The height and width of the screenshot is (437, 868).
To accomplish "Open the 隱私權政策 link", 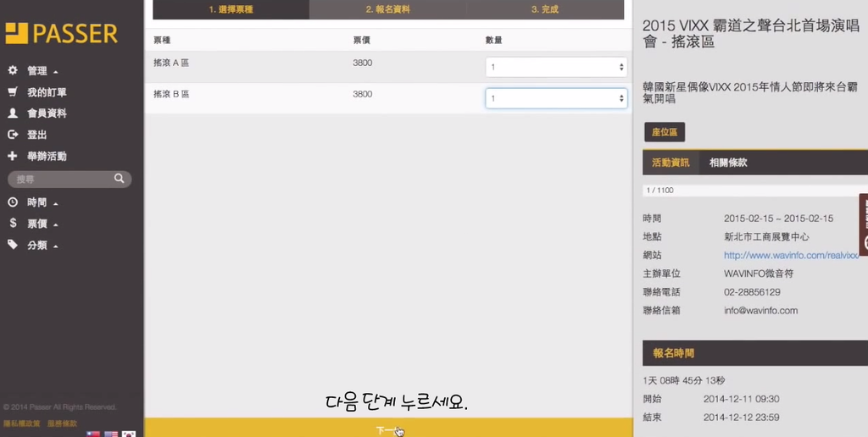I will [21, 423].
